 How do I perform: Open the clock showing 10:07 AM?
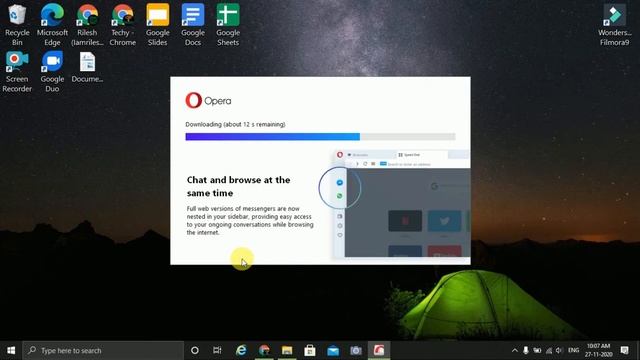coord(598,350)
